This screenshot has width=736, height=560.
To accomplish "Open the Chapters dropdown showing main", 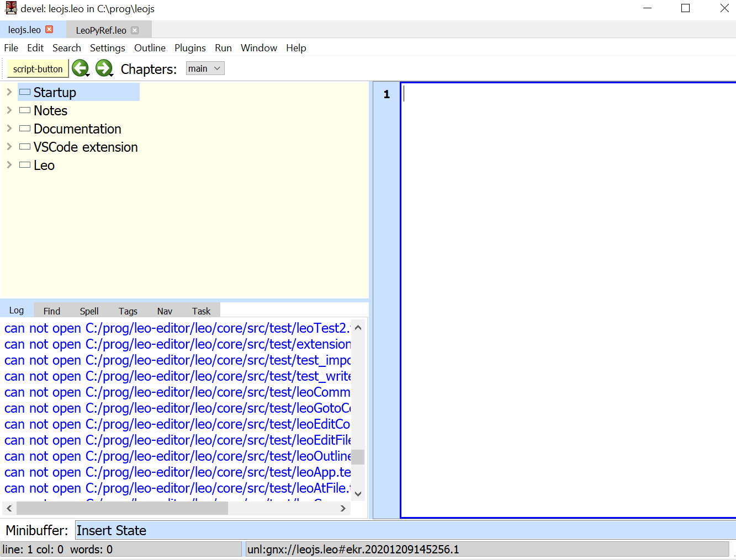I will click(x=204, y=68).
